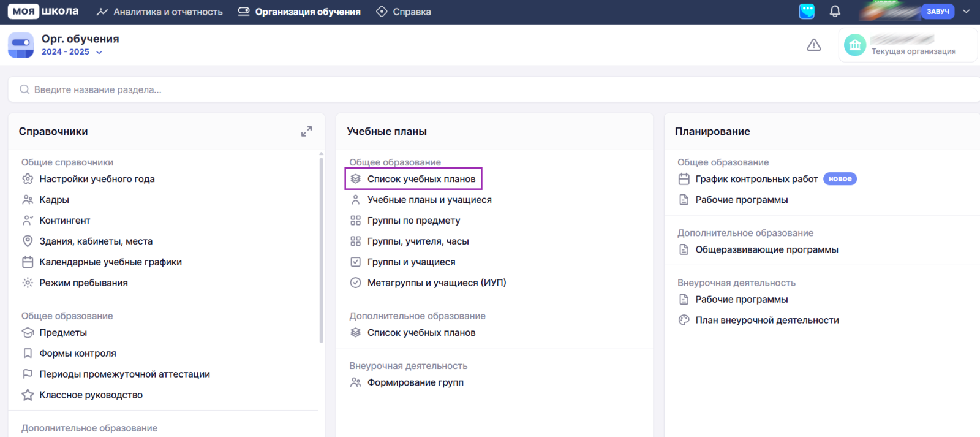Viewport: 980px width, 437px height.
Task: Click the Формы контроля bookmark icon
Action: coord(28,354)
